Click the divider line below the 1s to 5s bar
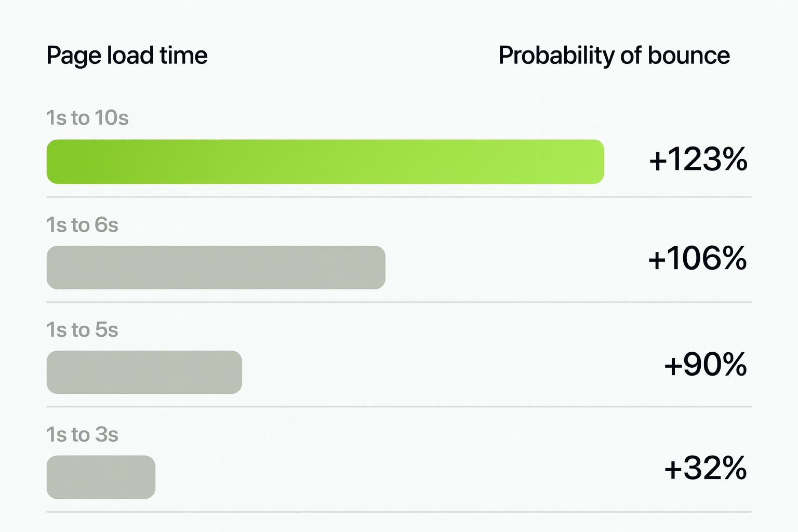Screen dimensions: 798x532 pos(399,407)
